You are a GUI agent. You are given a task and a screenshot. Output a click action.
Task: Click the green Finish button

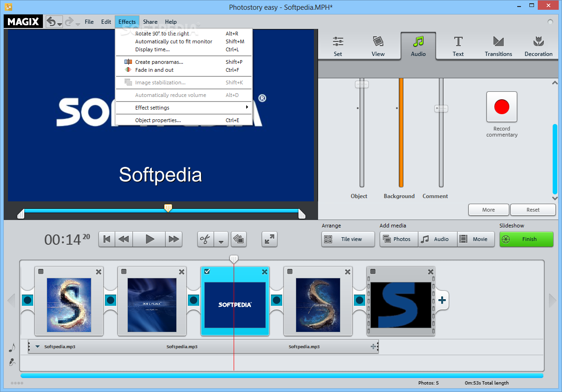(x=526, y=239)
